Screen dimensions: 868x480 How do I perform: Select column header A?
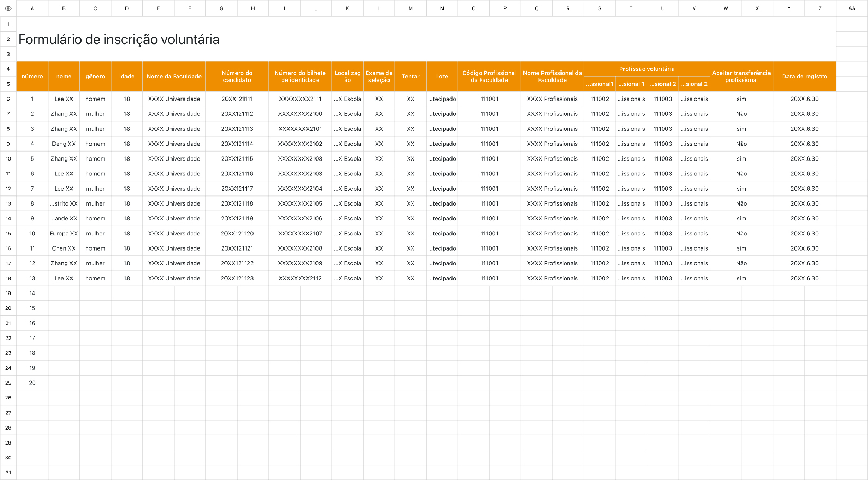tap(32, 8)
